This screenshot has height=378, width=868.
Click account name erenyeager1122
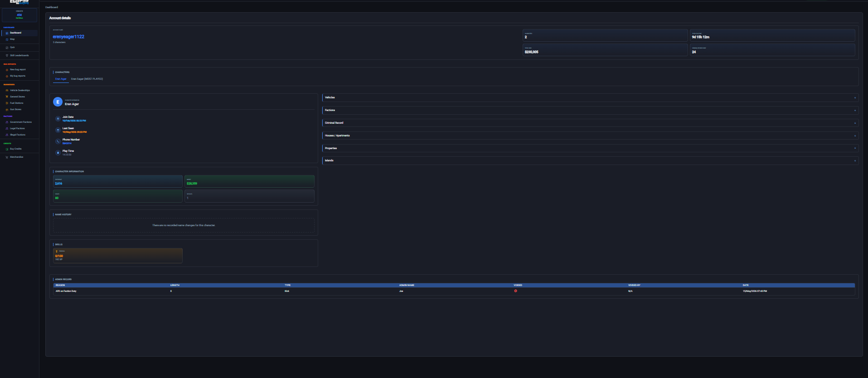pos(68,37)
